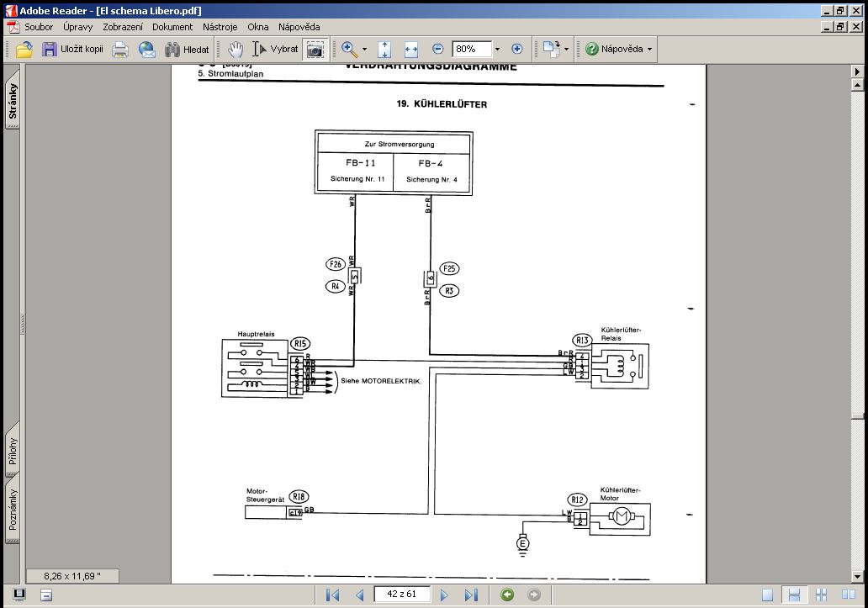
Task: Go to the next view (grey arrow)
Action: pos(534,595)
